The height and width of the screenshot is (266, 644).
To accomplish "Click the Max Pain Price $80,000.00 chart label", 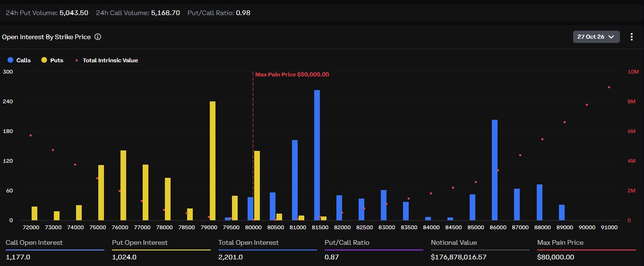I will (292, 75).
